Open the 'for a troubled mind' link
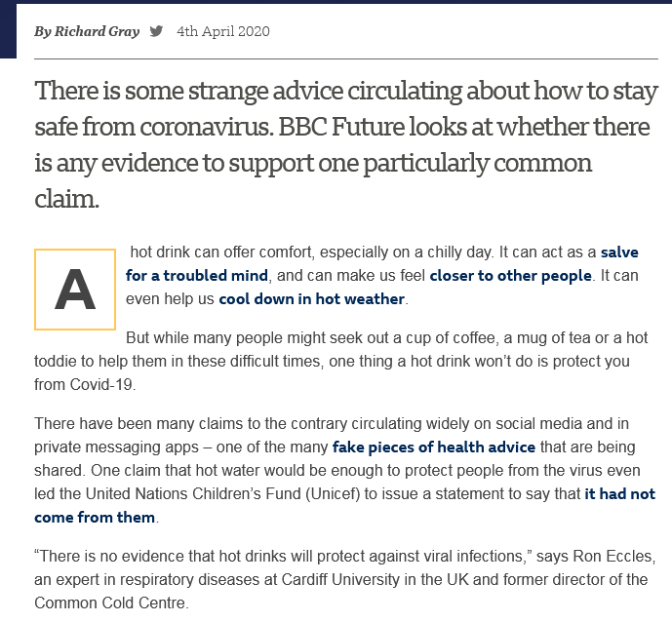 [x=197, y=276]
